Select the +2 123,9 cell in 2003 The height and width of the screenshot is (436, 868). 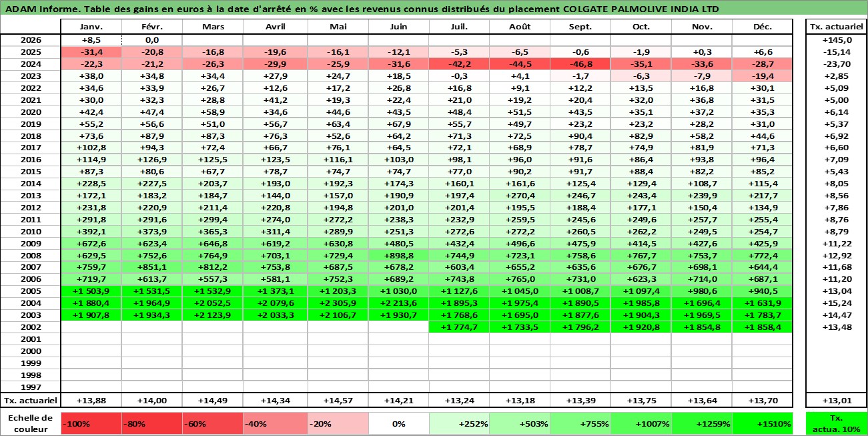[212, 315]
